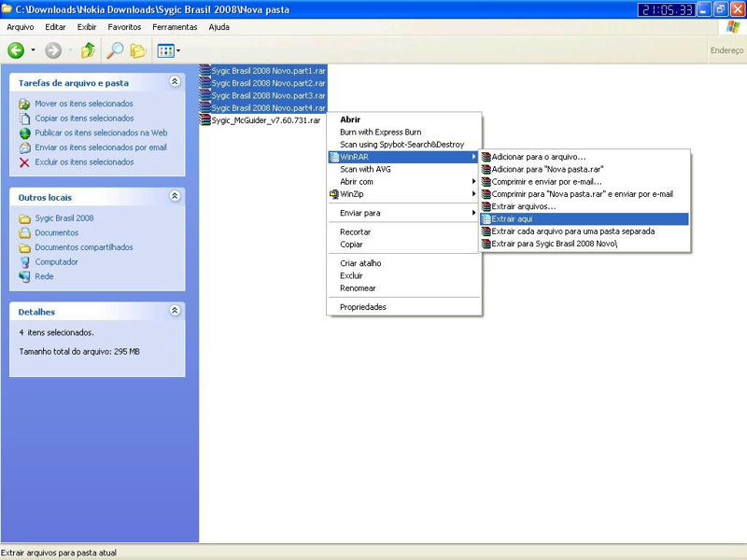Expand Abrir com submenu arrow

click(473, 181)
